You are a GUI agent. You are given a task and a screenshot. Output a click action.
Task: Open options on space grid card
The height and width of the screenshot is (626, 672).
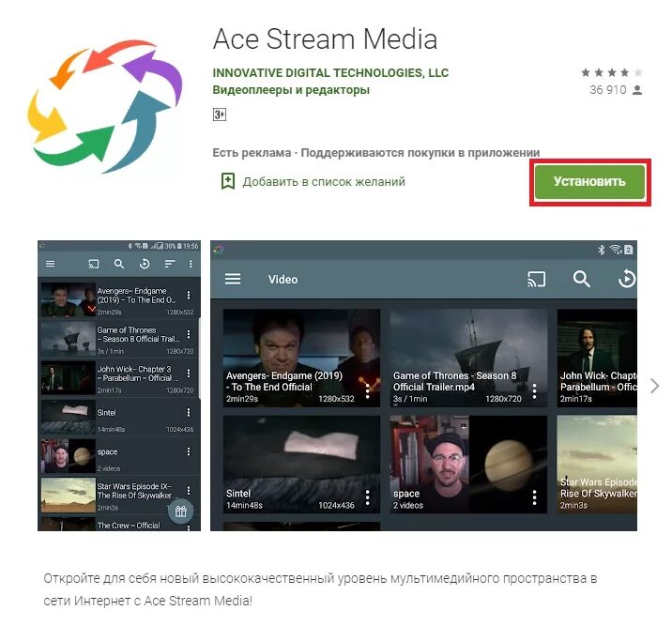[x=534, y=497]
